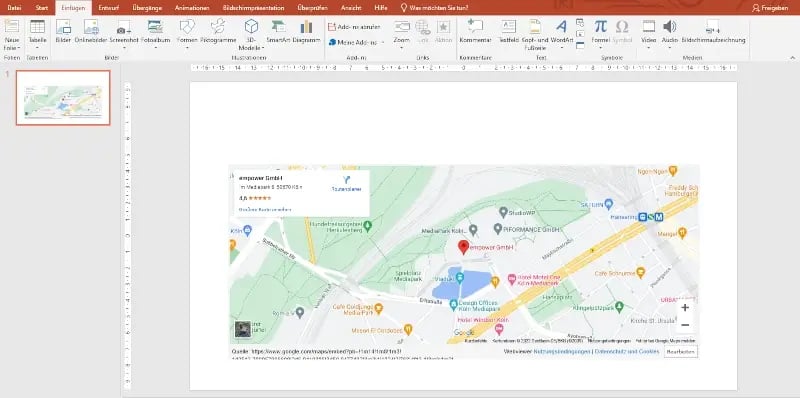Click the 3D-Modelle cube icon

(252, 27)
